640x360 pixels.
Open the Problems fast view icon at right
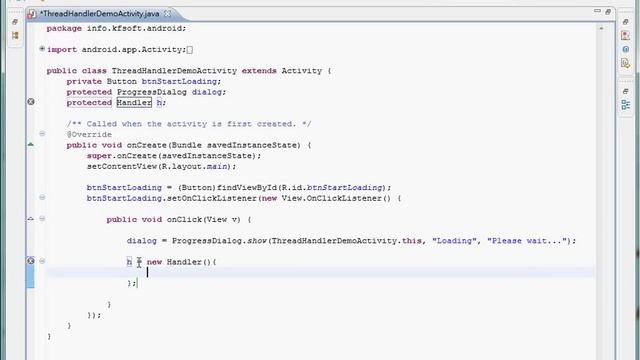(x=625, y=36)
